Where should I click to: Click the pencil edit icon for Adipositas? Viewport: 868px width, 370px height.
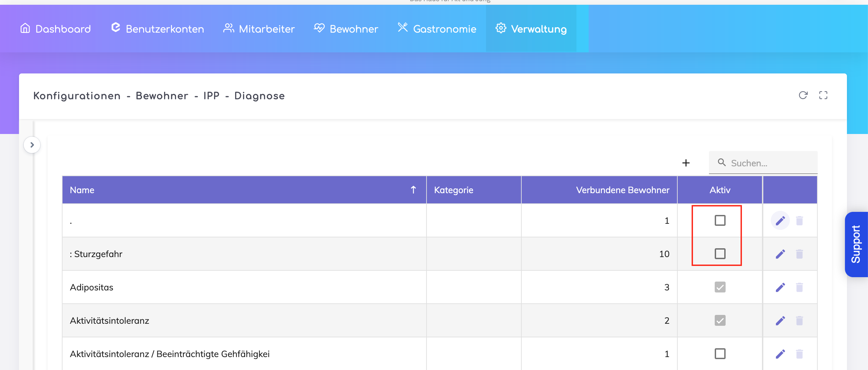pos(780,287)
